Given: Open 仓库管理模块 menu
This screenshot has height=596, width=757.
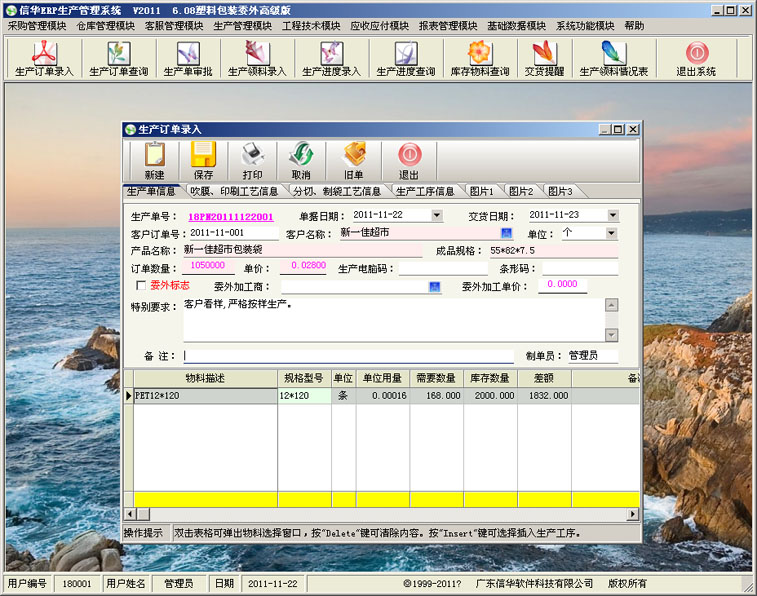Looking at the screenshot, I should point(106,26).
